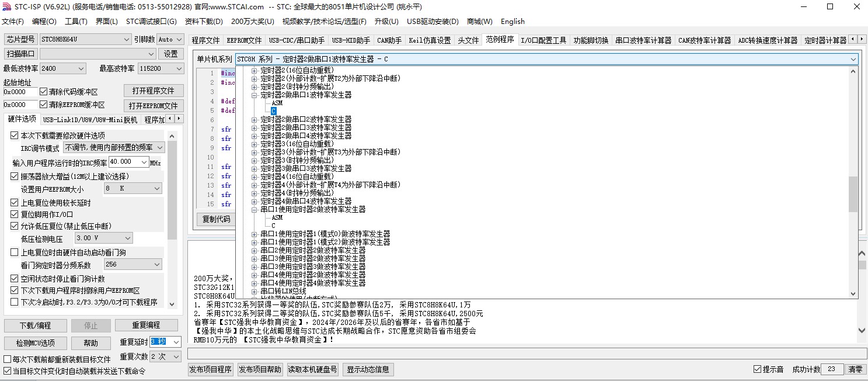Enable 每次下载前都重新装载目标文件
Viewport: 868px width, 381px height.
pos(8,359)
